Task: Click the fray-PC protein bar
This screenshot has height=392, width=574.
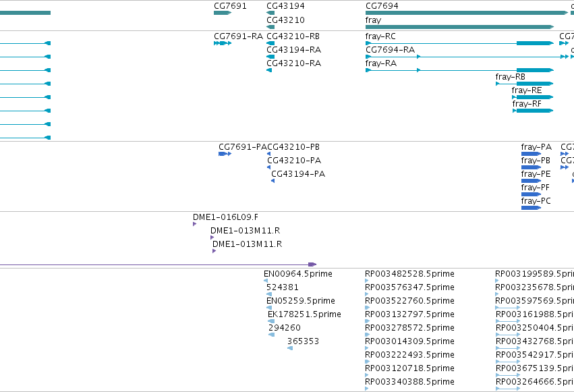Action: coord(531,208)
